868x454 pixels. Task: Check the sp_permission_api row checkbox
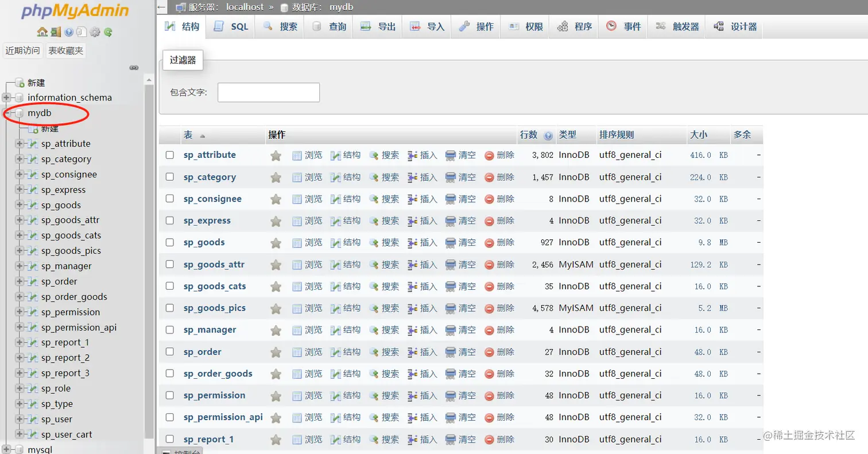tap(169, 417)
